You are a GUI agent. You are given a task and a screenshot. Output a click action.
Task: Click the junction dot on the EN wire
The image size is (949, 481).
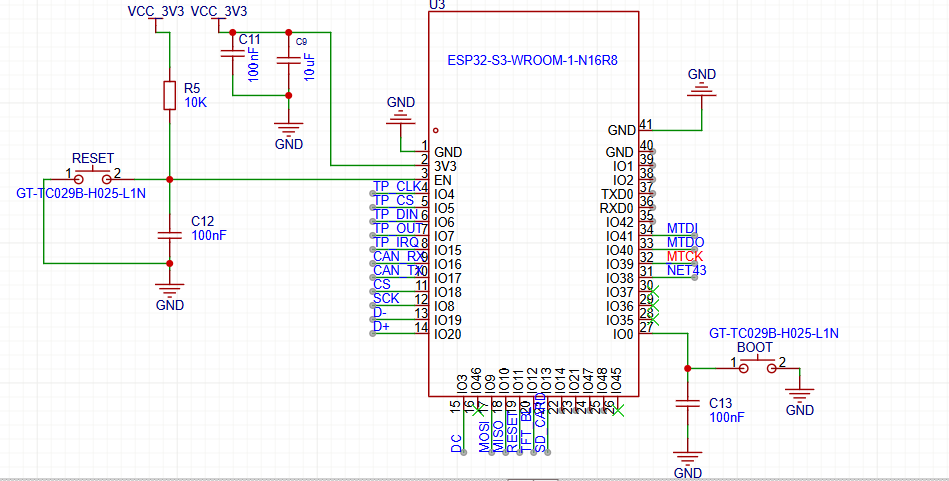170,179
